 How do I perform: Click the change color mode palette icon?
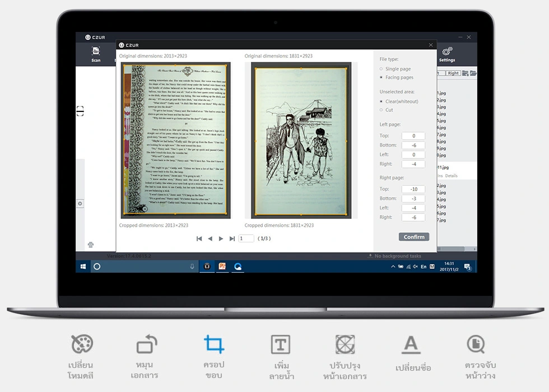(x=82, y=344)
